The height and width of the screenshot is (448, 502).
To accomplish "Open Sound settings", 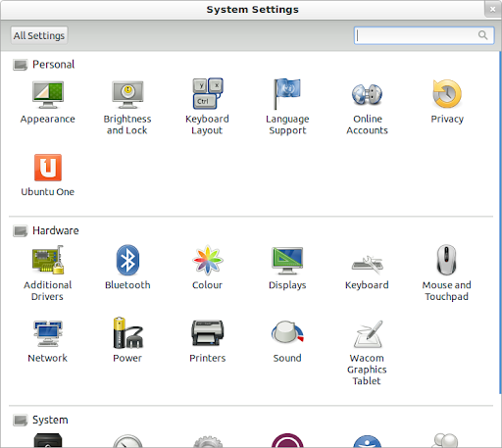I will [x=287, y=341].
